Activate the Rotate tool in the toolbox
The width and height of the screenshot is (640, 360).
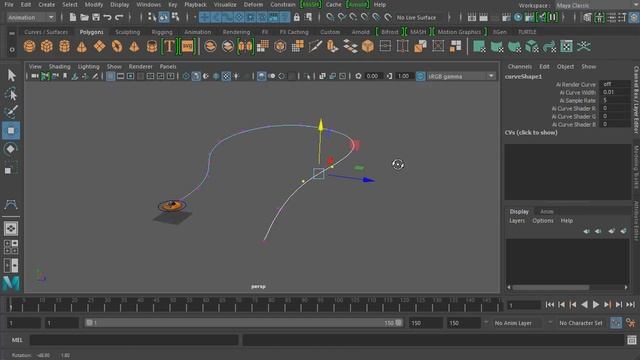11,149
